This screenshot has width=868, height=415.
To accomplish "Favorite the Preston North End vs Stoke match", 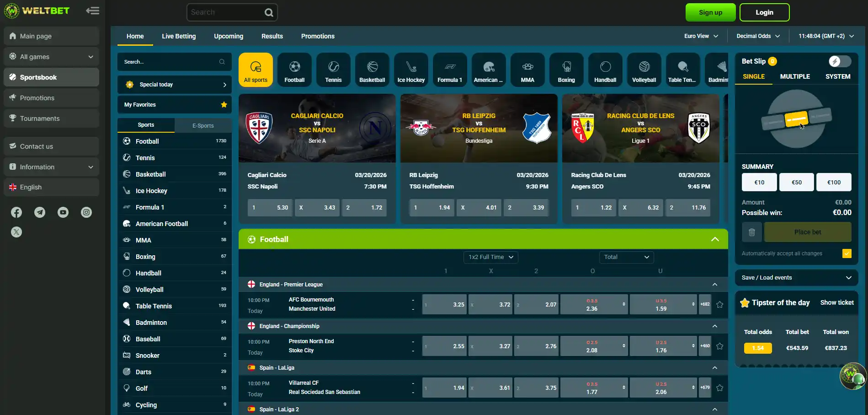I will [x=719, y=346].
